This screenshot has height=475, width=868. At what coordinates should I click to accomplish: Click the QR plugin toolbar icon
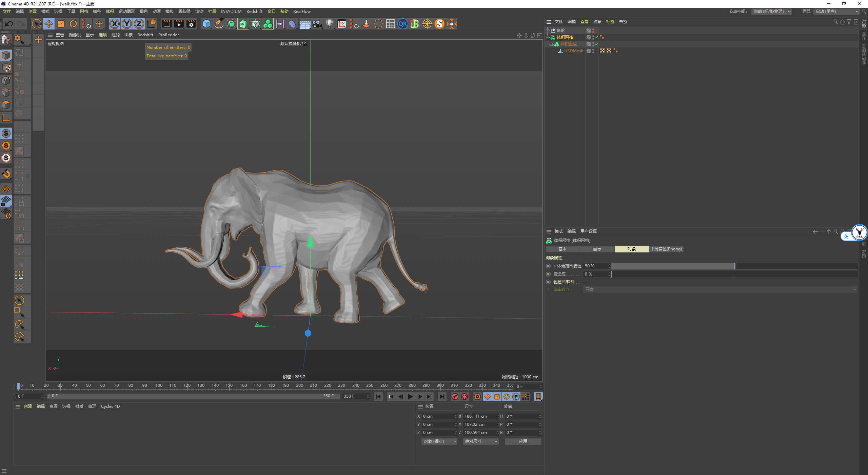pos(402,24)
